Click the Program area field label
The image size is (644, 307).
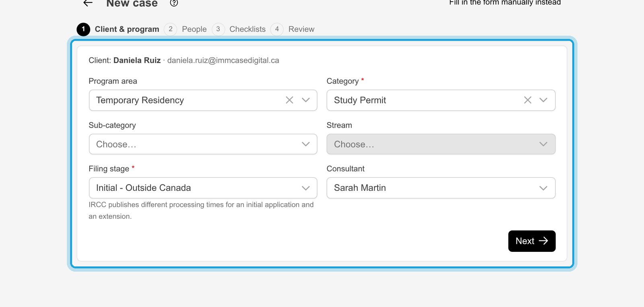[113, 81]
